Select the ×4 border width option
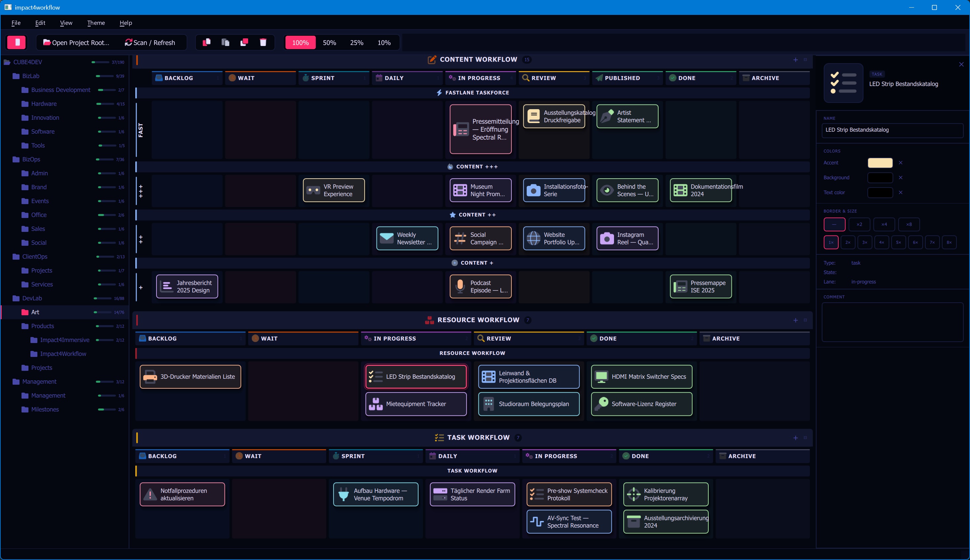 coord(884,224)
